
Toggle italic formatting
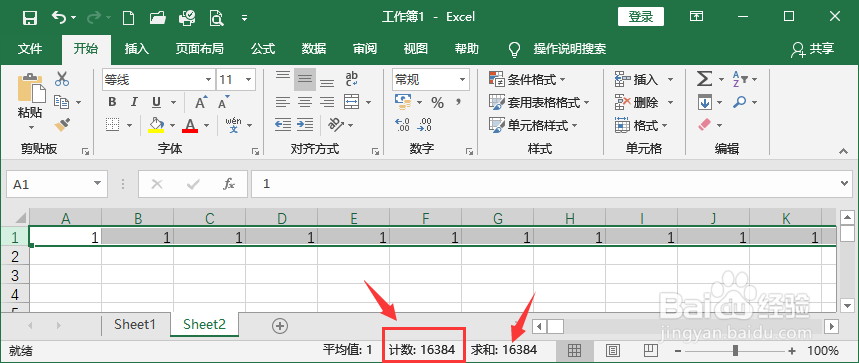(x=134, y=102)
